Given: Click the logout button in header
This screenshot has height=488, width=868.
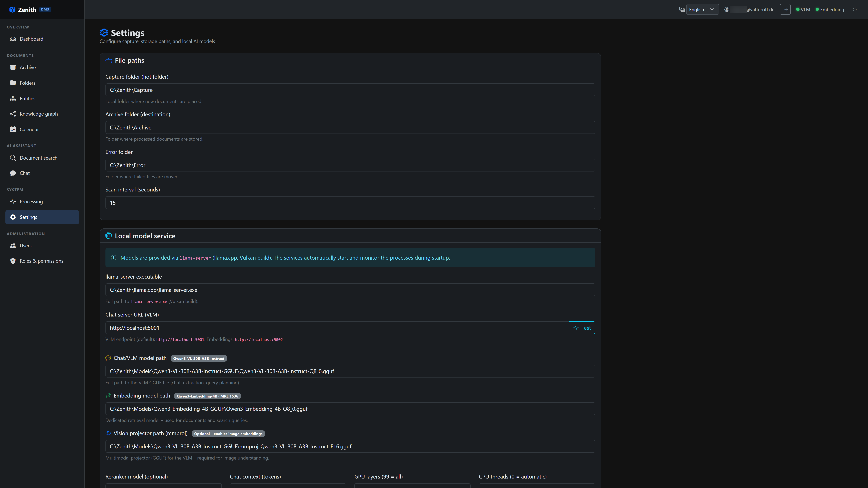Looking at the screenshot, I should click(785, 9).
